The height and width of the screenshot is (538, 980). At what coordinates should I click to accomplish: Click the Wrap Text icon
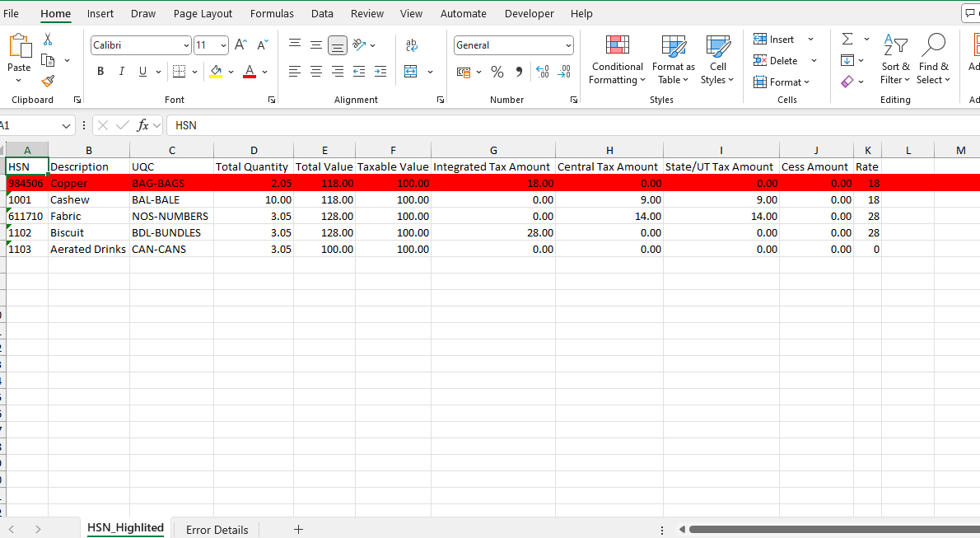click(x=411, y=45)
